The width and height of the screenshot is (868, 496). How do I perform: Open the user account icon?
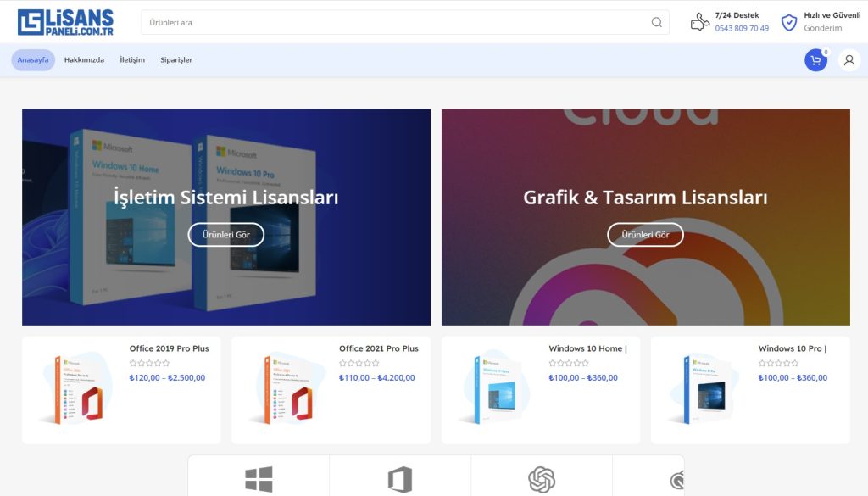(x=849, y=60)
